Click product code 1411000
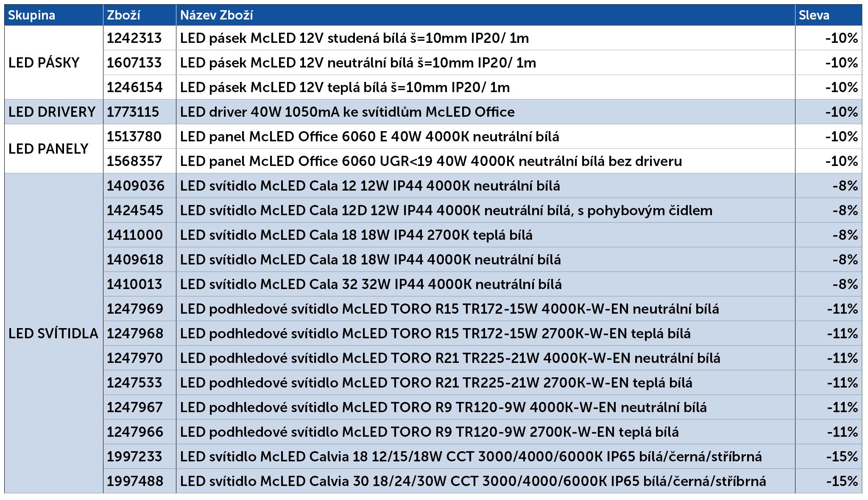Image resolution: width=868 pixels, height=500 pixels. [134, 235]
